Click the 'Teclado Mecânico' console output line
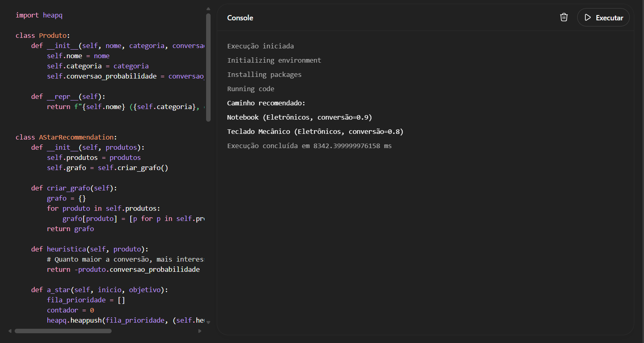This screenshot has width=644, height=343. (x=315, y=132)
